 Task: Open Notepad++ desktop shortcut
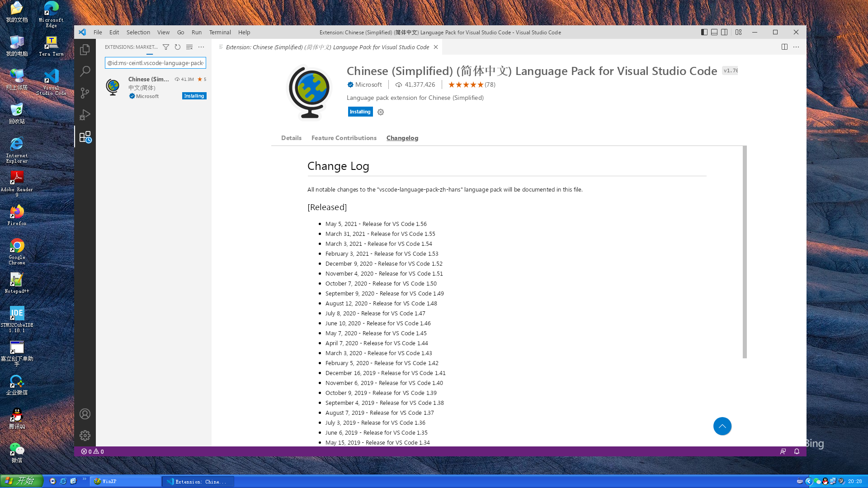click(17, 282)
